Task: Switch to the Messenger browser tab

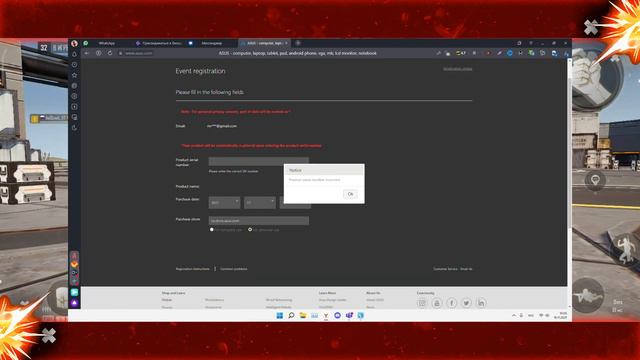Action: click(x=211, y=43)
